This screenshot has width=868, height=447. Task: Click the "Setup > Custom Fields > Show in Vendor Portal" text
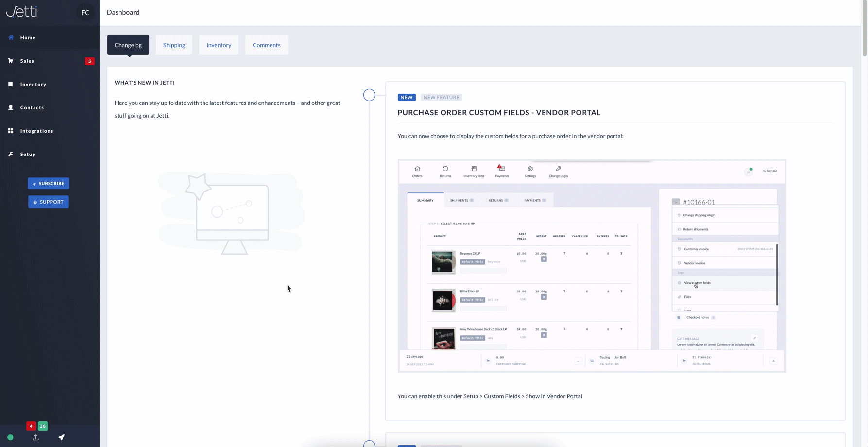point(523,396)
